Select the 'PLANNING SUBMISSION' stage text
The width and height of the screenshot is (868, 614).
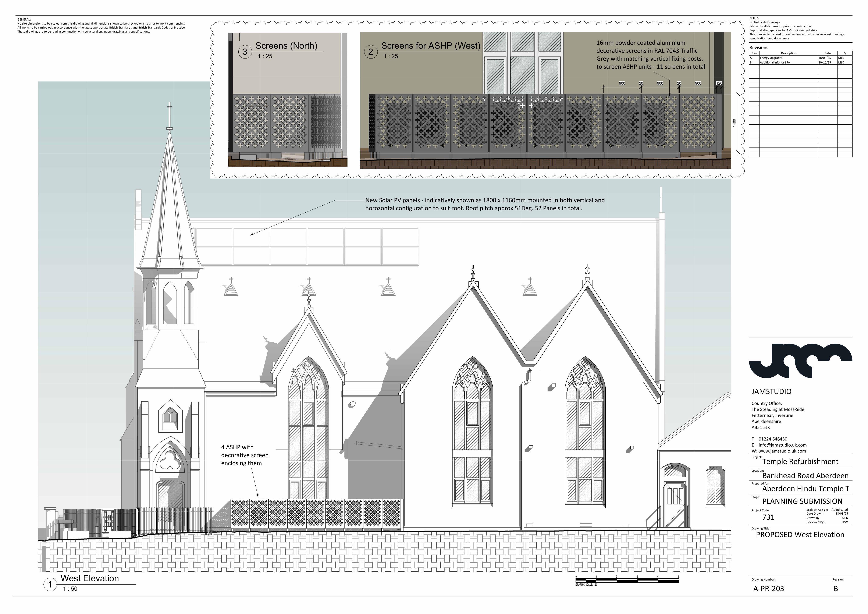click(802, 501)
